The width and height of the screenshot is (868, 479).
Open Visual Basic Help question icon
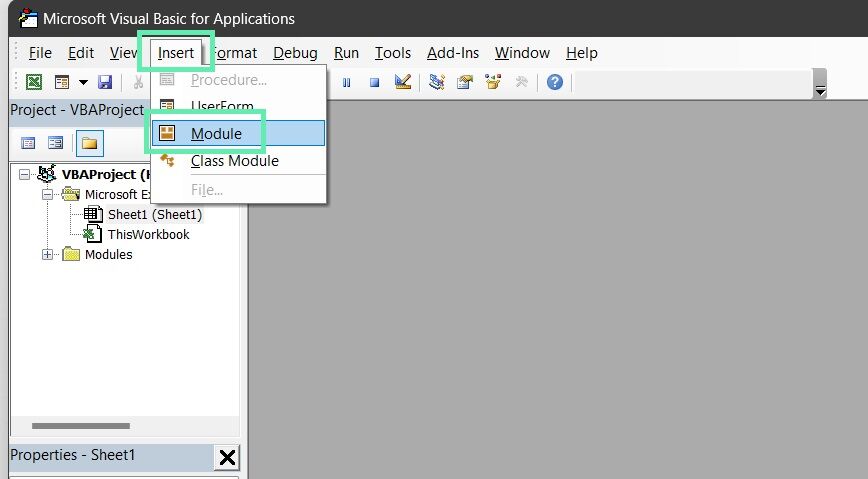(x=555, y=82)
